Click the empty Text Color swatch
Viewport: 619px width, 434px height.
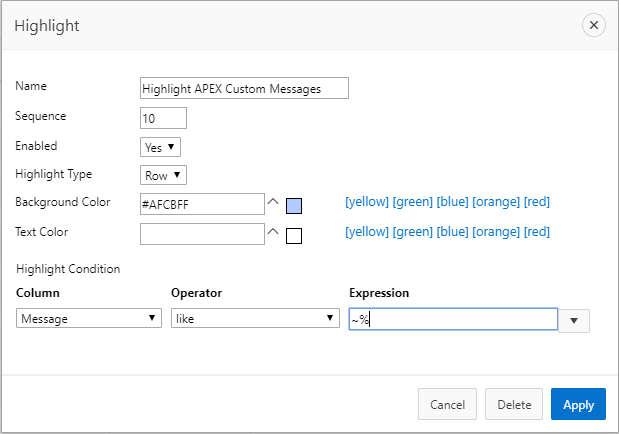(x=294, y=236)
